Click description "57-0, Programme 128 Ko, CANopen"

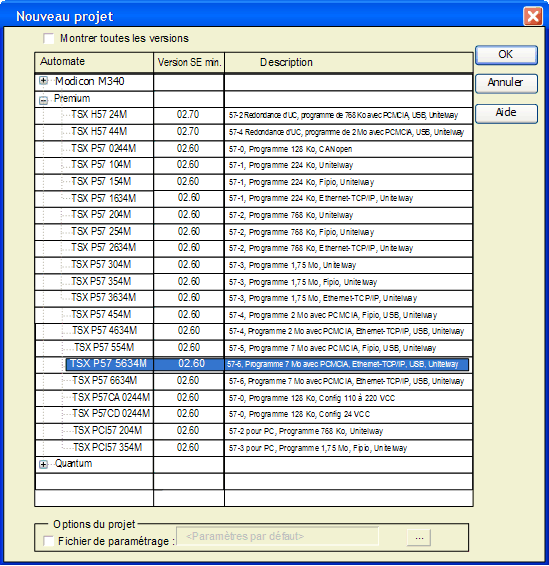290,149
